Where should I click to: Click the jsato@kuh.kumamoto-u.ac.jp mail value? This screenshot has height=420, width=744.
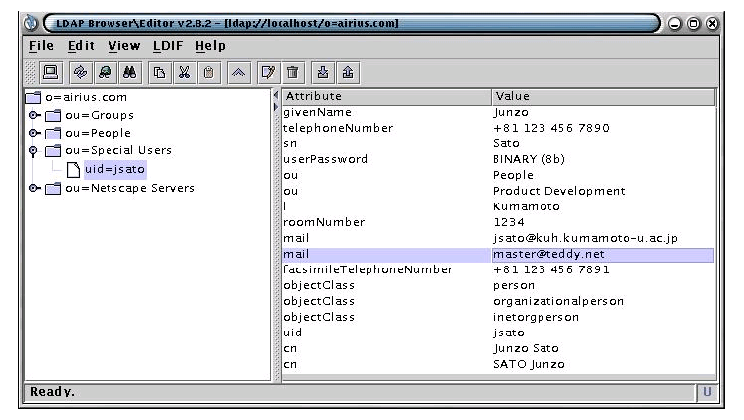click(x=585, y=238)
